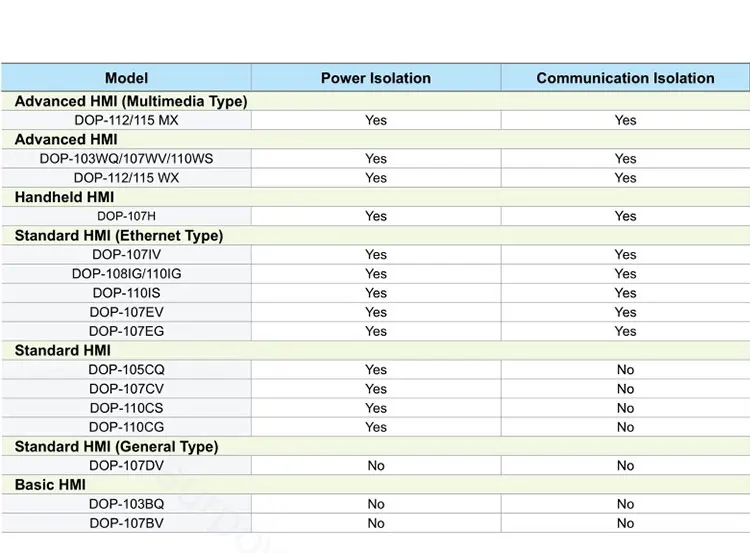Screen dimensions: 750x553
Task: Click the DOP-107H model cell
Action: click(126, 216)
